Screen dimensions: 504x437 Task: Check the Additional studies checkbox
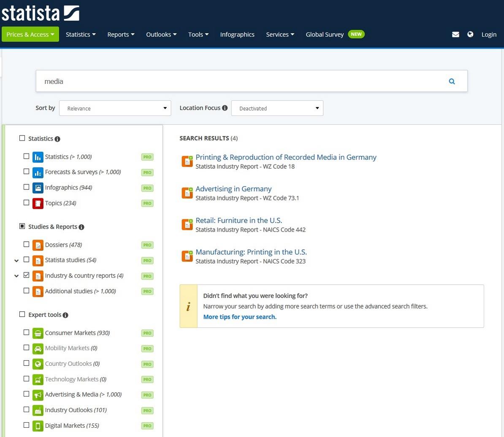coord(26,290)
